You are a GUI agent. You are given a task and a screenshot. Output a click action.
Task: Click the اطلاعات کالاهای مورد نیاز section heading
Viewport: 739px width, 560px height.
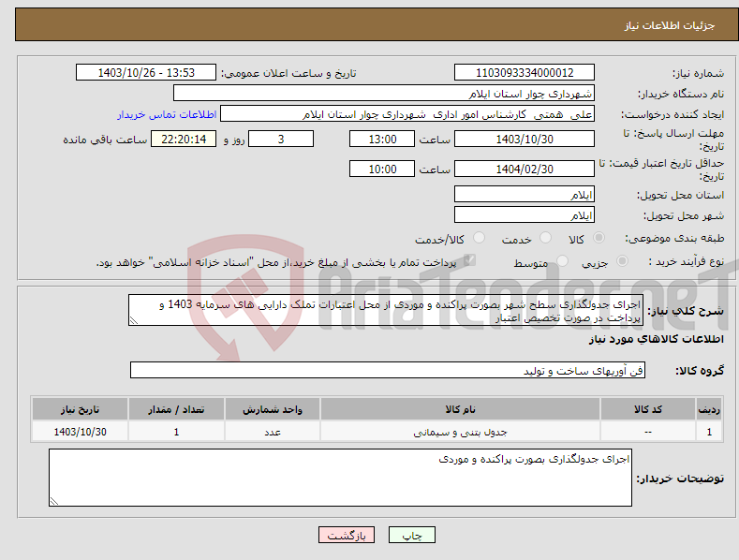[656, 339]
